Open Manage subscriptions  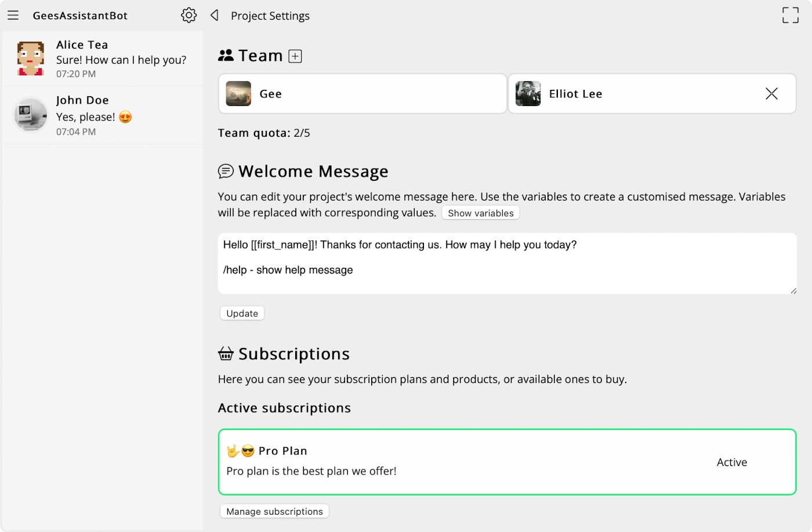[x=274, y=511]
